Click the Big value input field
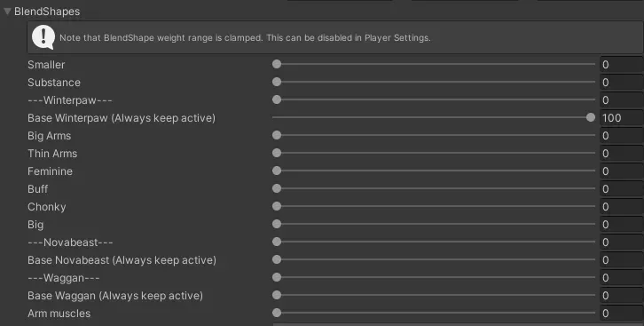The width and height of the screenshot is (644, 326). (622, 225)
